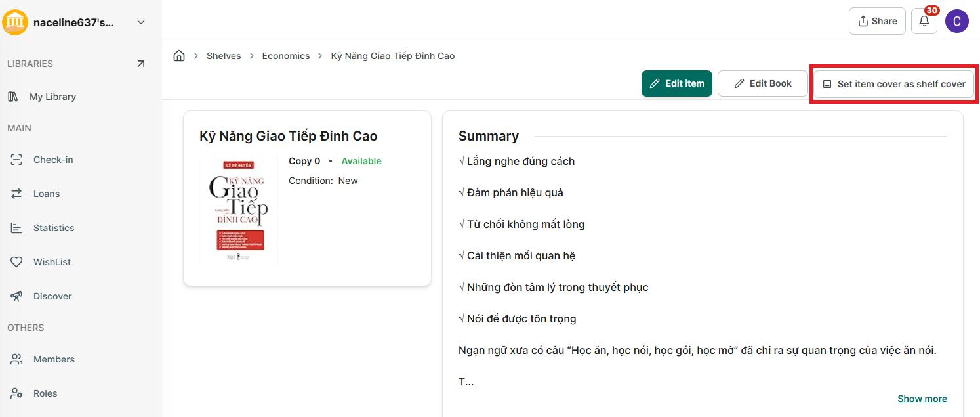View the Statistics page
The height and width of the screenshot is (417, 980).
click(54, 228)
